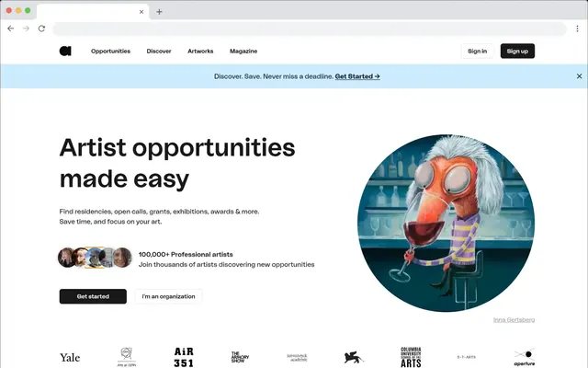This screenshot has width=588, height=368.
Task: Click the circular bird illustration
Action: (447, 223)
